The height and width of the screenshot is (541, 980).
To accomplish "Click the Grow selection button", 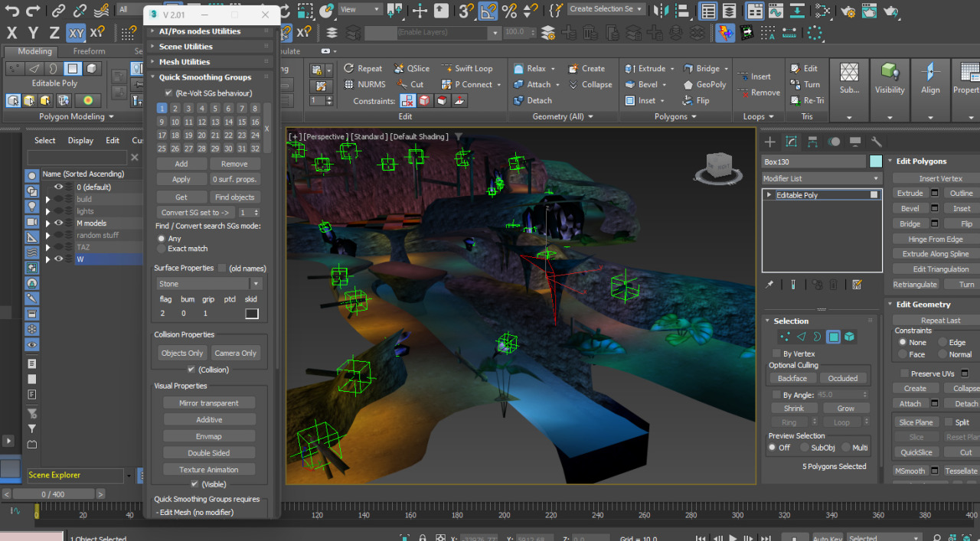I will [845, 409].
